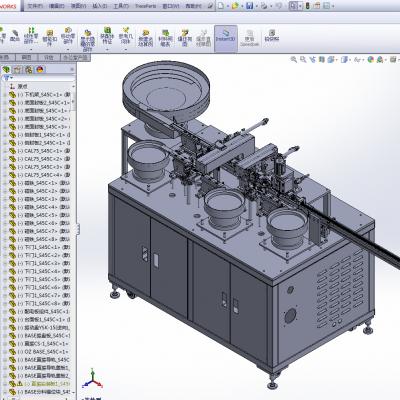Open the feature tree filter dropdown

[7, 78]
